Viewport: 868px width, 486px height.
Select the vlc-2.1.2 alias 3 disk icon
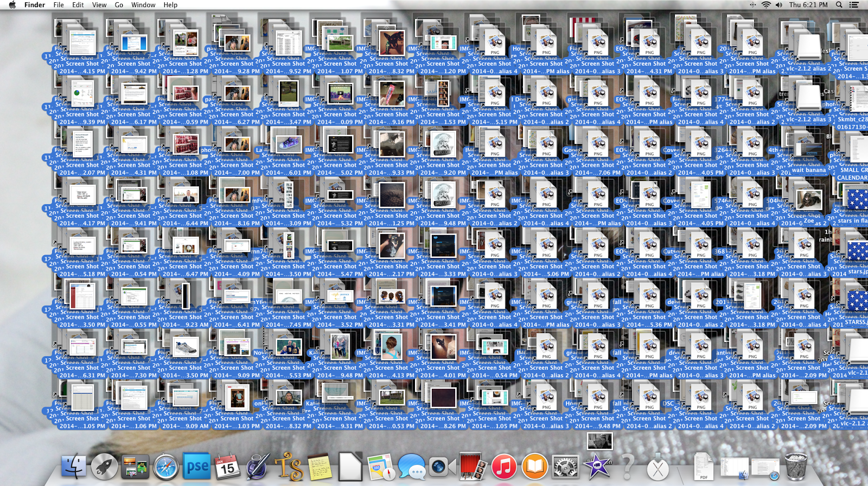pyautogui.click(x=808, y=98)
